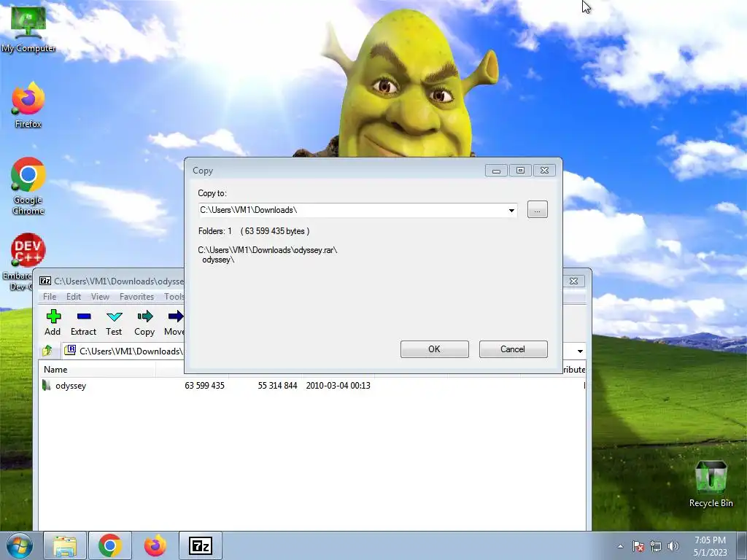Click the Name column header
Image resolution: width=747 pixels, height=560 pixels.
click(97, 370)
